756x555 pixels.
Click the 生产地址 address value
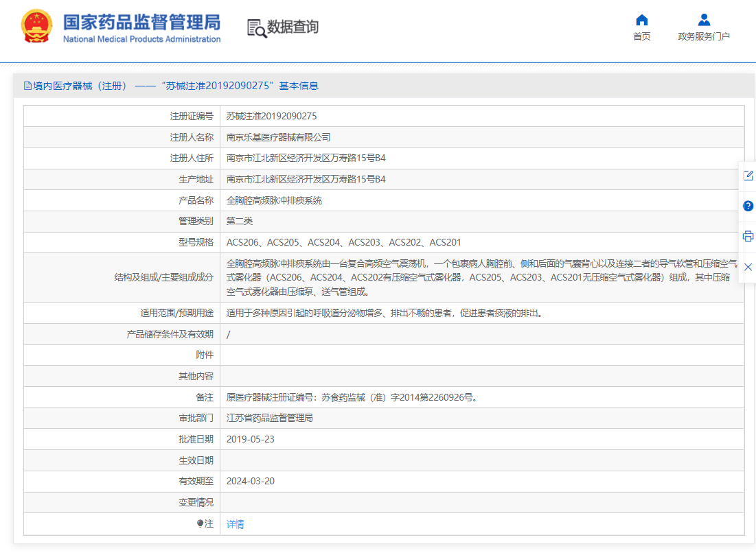click(x=306, y=179)
